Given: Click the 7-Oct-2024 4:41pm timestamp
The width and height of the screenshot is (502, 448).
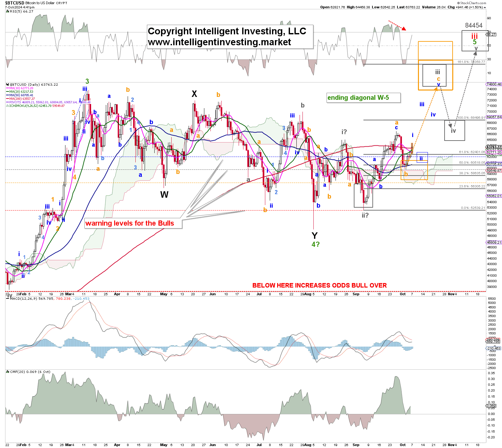Looking at the screenshot, I should [20, 7].
